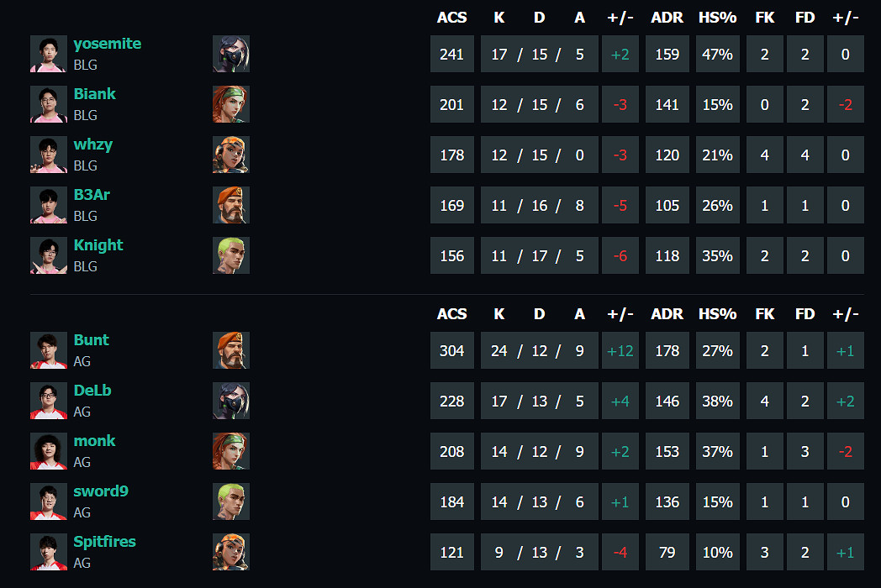Click sword9's Gekko agent icon
The image size is (881, 588).
point(230,501)
